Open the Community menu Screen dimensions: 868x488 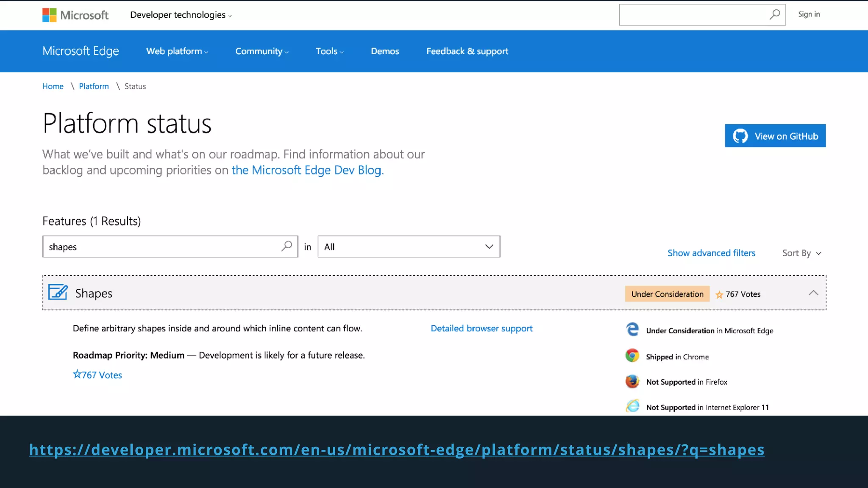pyautogui.click(x=262, y=51)
